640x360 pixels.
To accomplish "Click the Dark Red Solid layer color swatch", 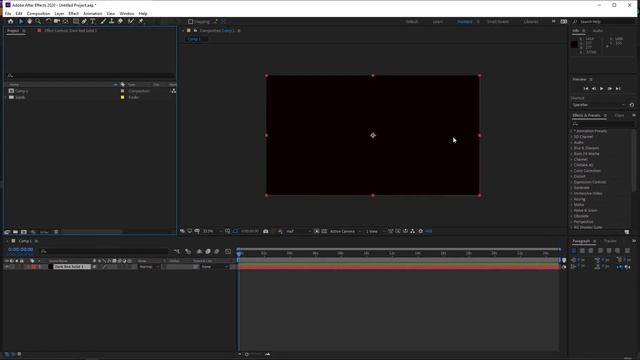I will pyautogui.click(x=51, y=267).
